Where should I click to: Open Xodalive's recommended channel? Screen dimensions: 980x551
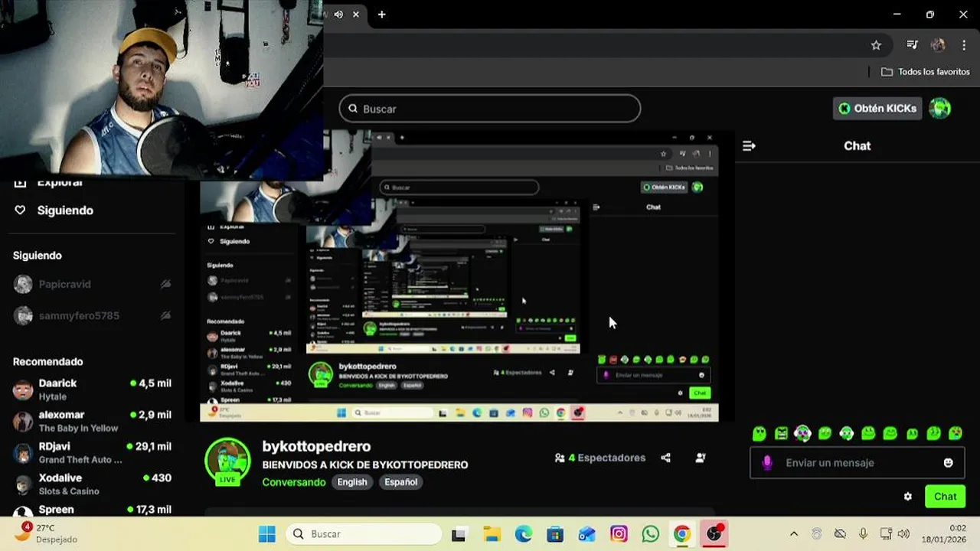92,484
